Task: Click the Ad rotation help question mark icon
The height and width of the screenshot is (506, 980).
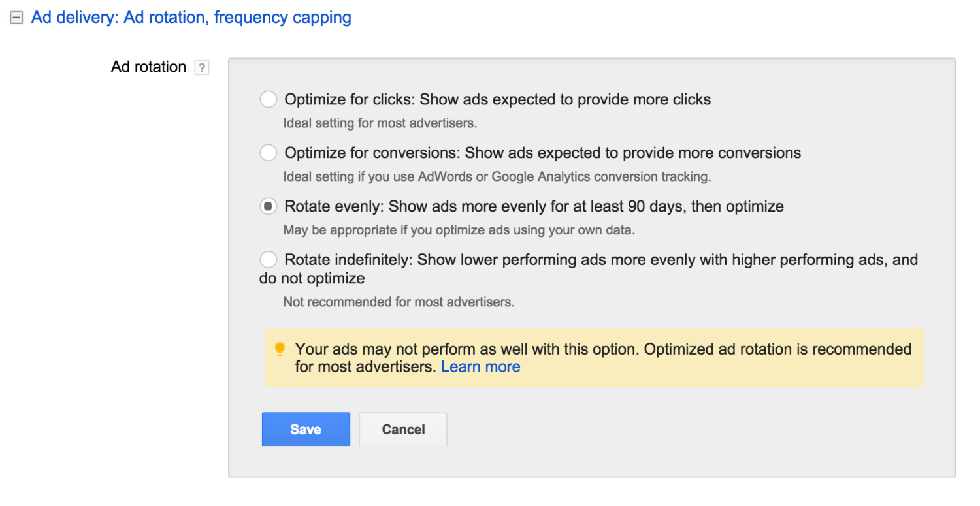Action: coord(202,67)
